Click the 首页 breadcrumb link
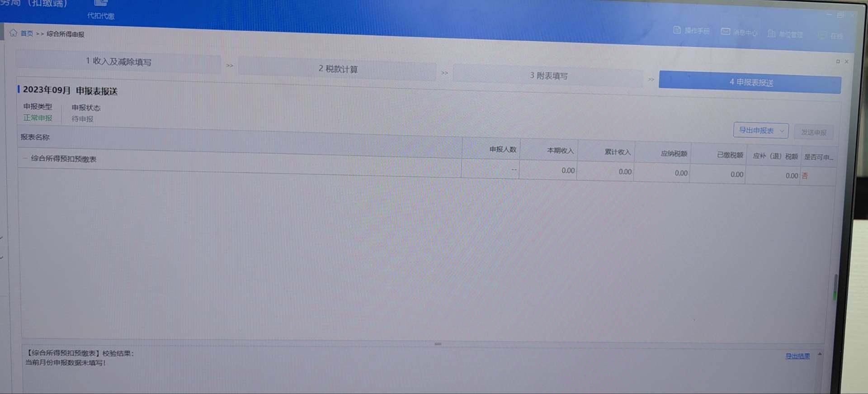Image resolution: width=868 pixels, height=394 pixels. [x=27, y=33]
